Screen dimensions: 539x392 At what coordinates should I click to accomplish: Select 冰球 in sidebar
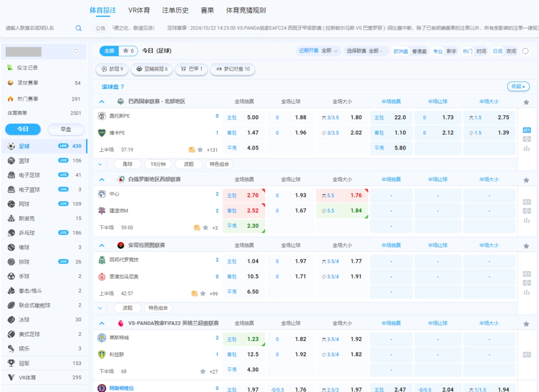click(x=44, y=320)
